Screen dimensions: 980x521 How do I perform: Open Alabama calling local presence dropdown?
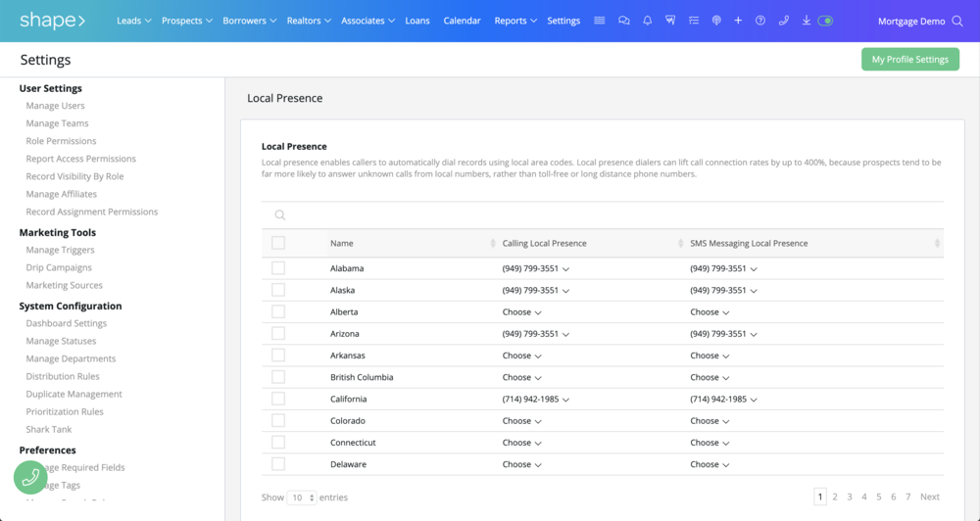point(536,268)
